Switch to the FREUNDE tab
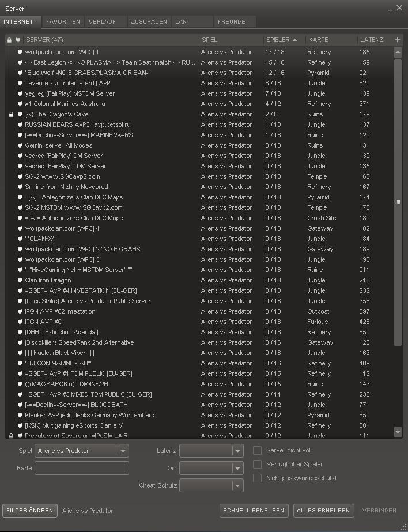 [235, 22]
